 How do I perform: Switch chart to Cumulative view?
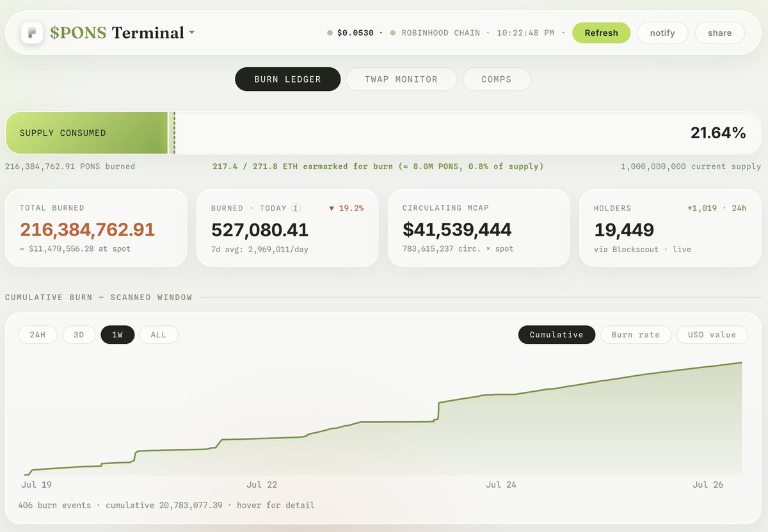[557, 335]
